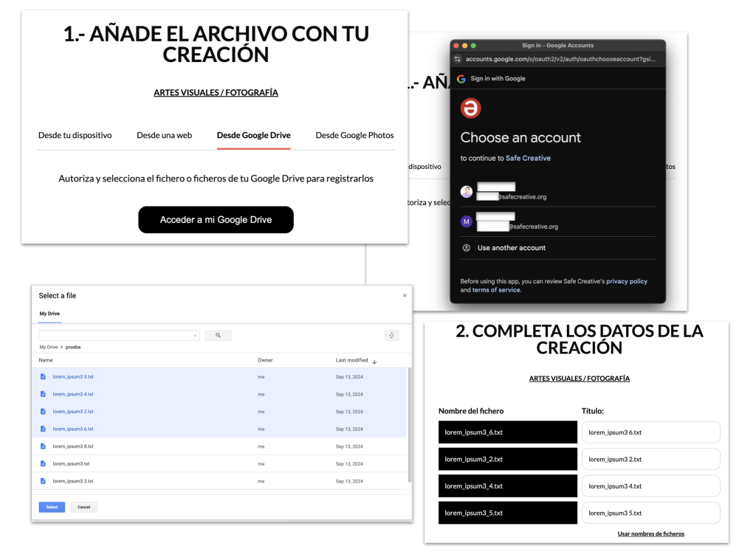Click the search magnifier button in file picker
756x560 pixels.
point(218,336)
